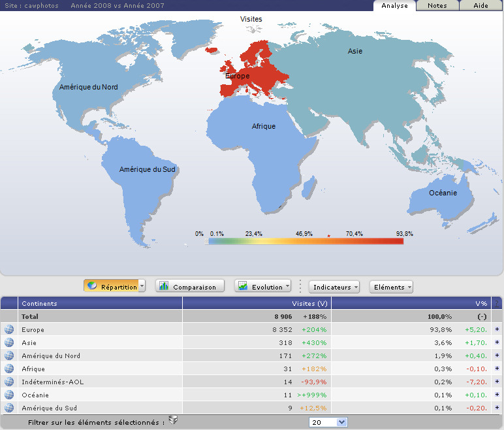This screenshot has width=504, height=430.
Task: Click the -7,20 share change value
Action: (x=477, y=382)
